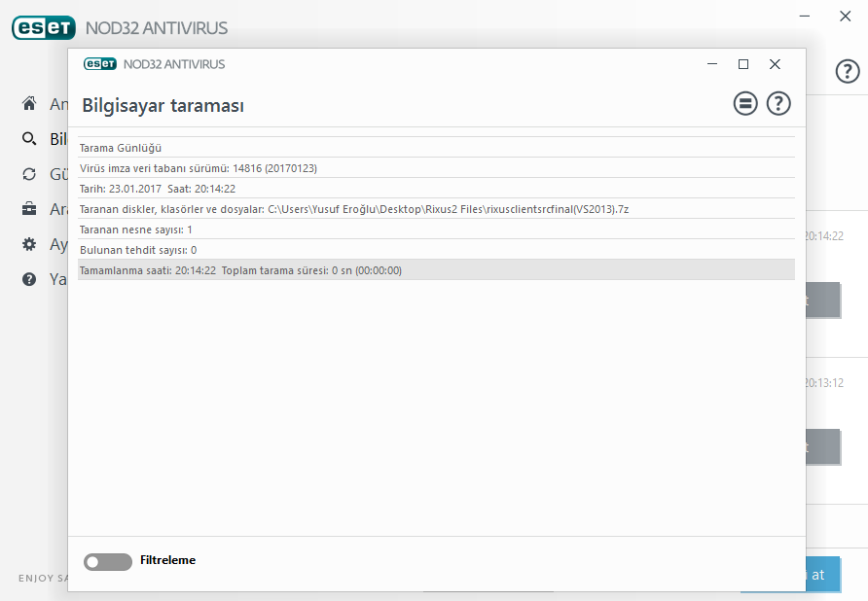Select the Tamamlanma saati row
The width and height of the screenshot is (868, 601).
[x=436, y=270]
